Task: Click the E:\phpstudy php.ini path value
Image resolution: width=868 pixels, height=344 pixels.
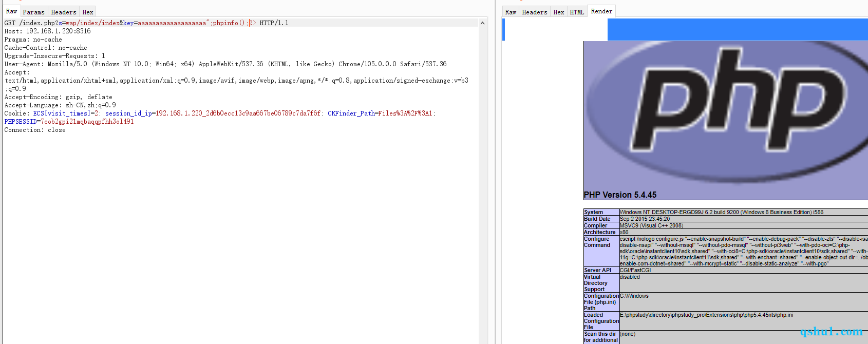Action: pyautogui.click(x=706, y=315)
